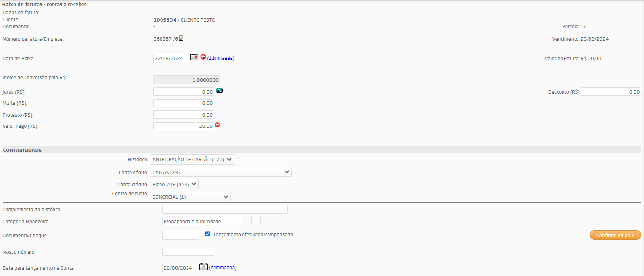
Task: Choose a Centro de custo option
Action: tap(190, 197)
